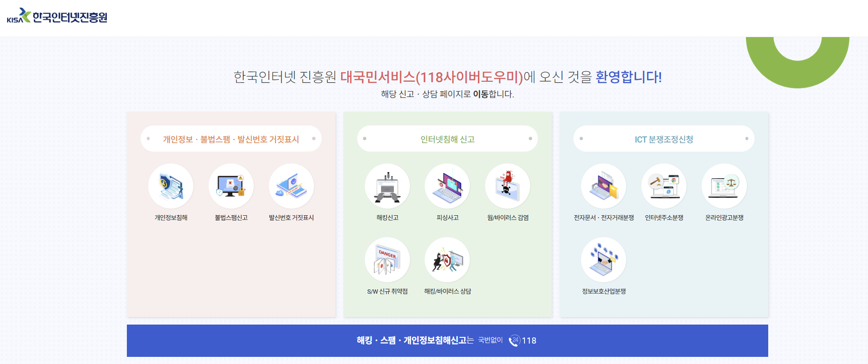Open the 개인정보침해 report icon
The height and width of the screenshot is (364, 868).
coord(171,186)
